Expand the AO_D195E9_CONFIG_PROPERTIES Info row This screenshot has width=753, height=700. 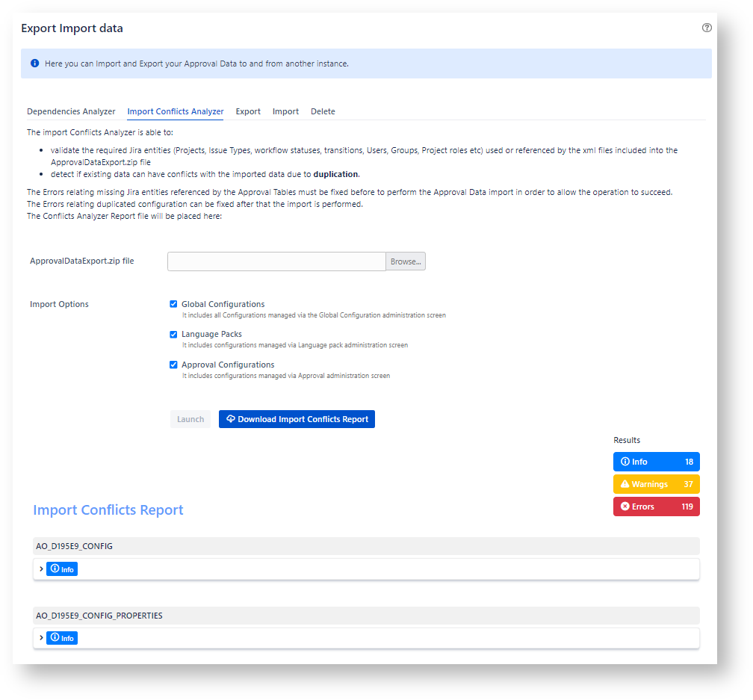pyautogui.click(x=41, y=637)
